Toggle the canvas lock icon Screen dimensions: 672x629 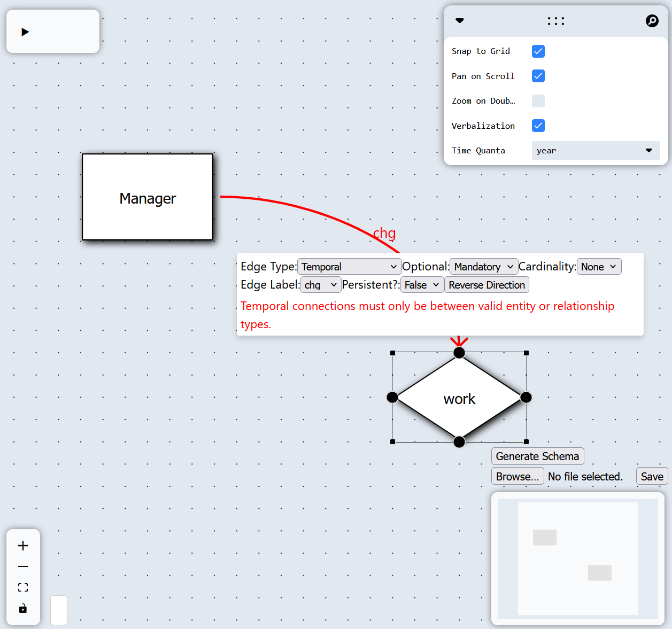22,608
